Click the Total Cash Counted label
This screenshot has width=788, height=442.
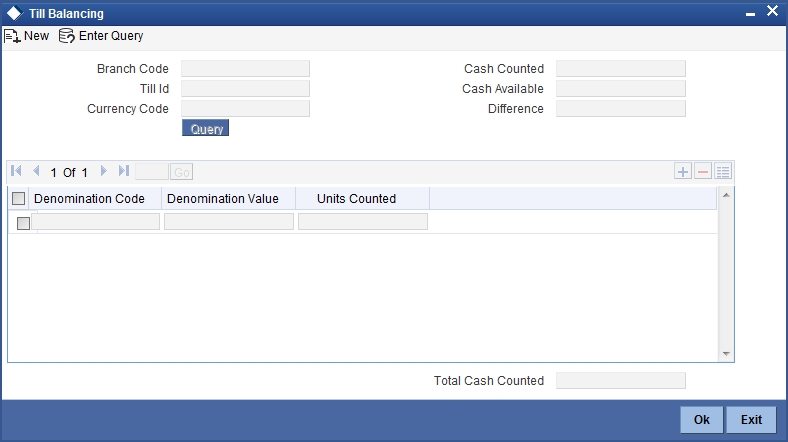(489, 381)
